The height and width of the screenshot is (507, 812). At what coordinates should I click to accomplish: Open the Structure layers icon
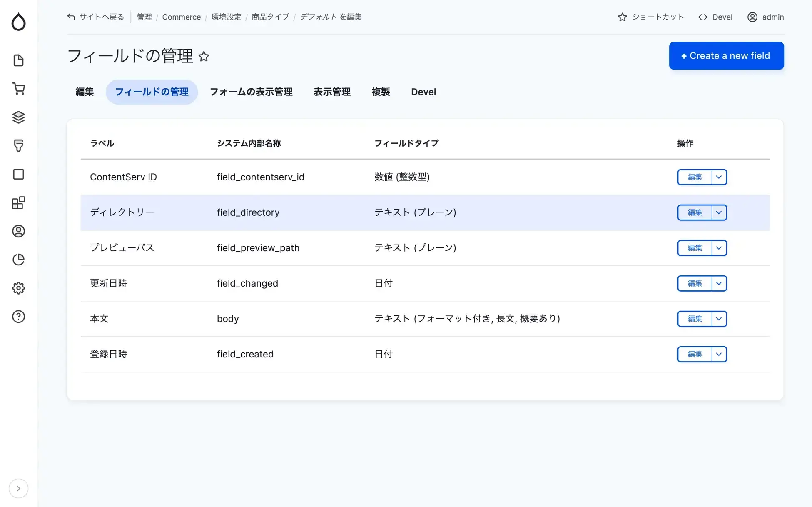point(18,117)
